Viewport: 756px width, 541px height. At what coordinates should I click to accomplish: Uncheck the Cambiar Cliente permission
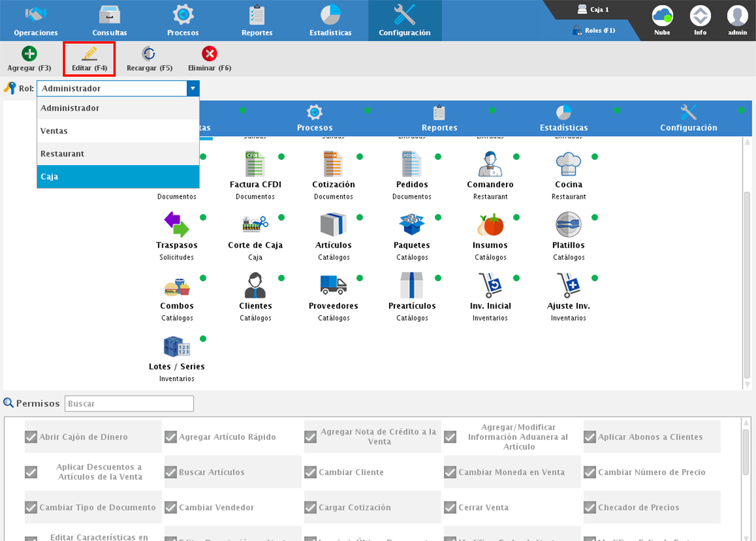point(311,472)
